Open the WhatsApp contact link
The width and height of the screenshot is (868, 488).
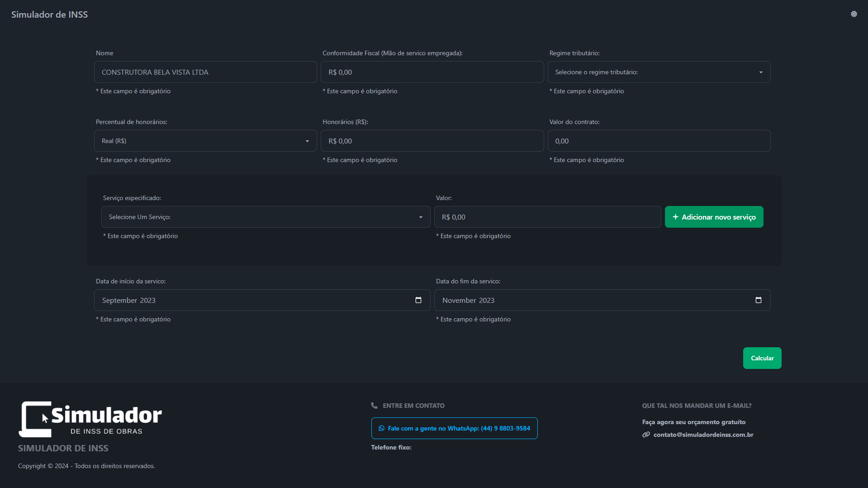coord(454,428)
